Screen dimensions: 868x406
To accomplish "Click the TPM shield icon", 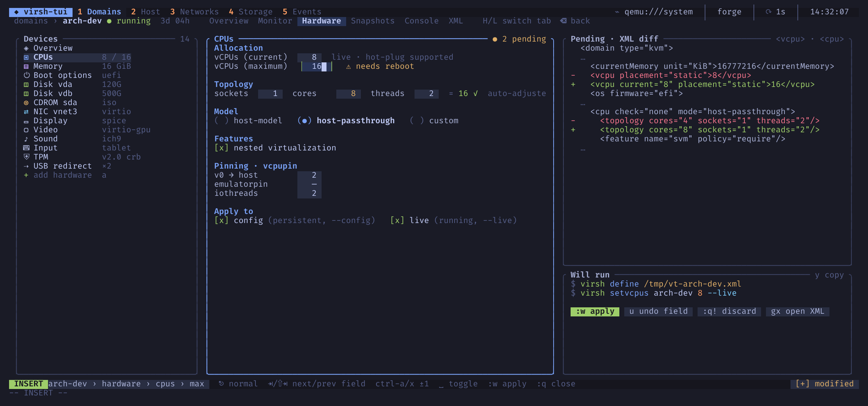I will tap(26, 157).
